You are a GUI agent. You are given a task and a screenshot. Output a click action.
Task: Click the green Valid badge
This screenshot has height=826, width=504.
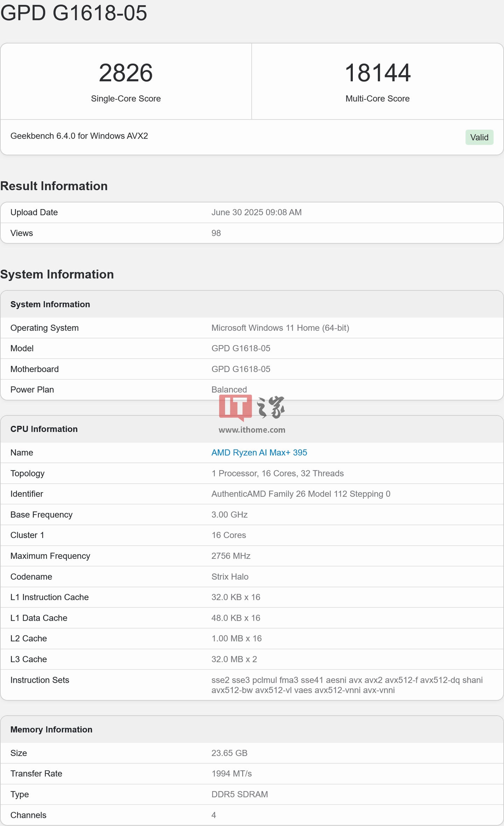tap(479, 137)
